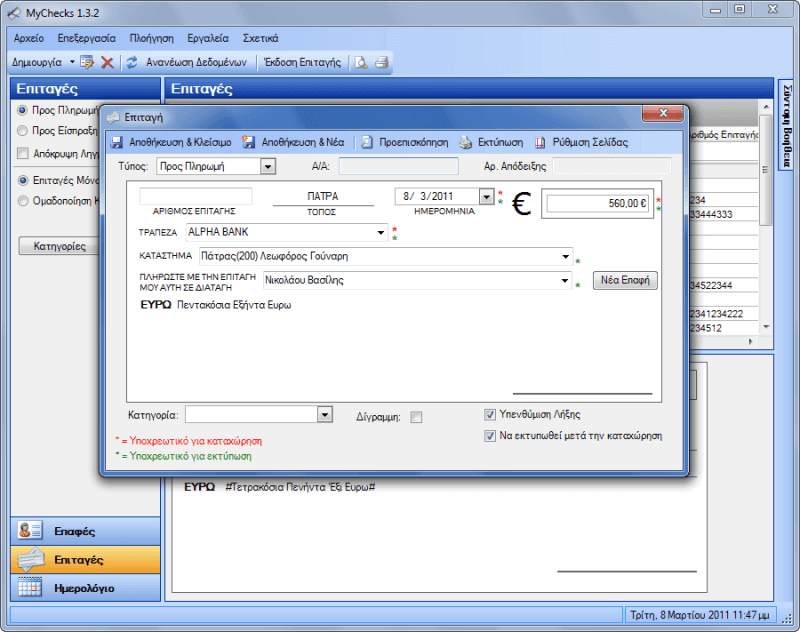Open the Κατηγορία dropdown arrow
The height and width of the screenshot is (632, 800).
click(x=324, y=414)
